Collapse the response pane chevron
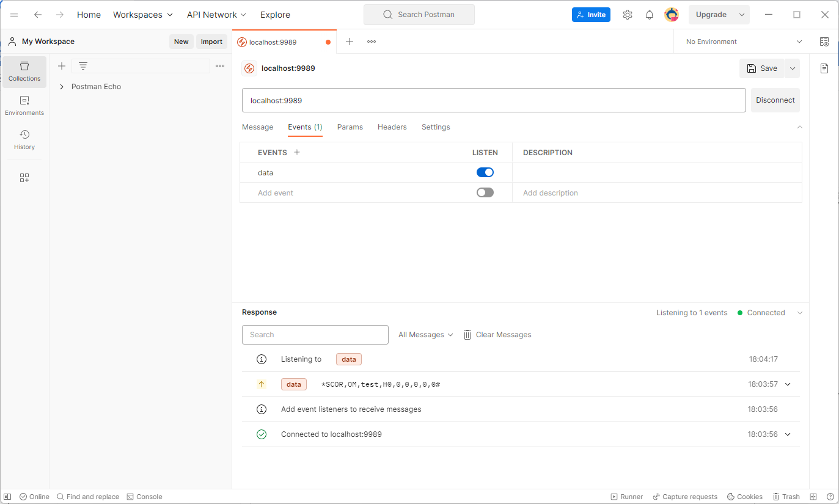This screenshot has height=504, width=839. click(800, 313)
